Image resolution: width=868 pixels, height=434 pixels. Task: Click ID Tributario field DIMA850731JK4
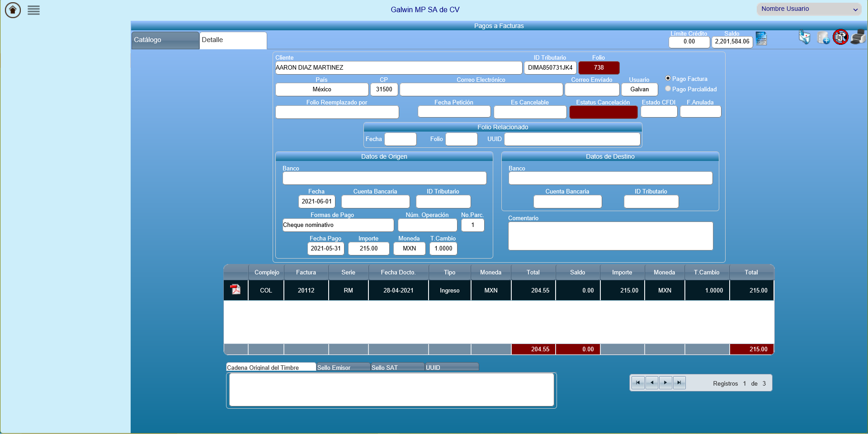pos(550,68)
